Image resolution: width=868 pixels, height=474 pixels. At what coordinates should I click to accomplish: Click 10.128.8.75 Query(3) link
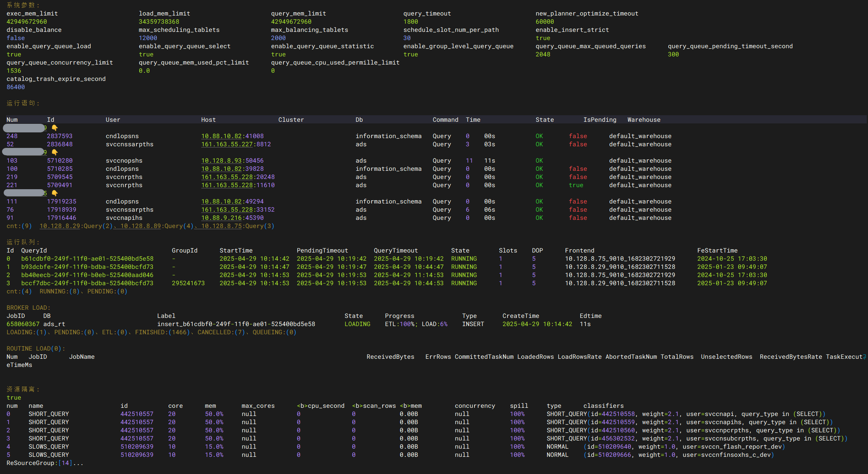tap(221, 226)
